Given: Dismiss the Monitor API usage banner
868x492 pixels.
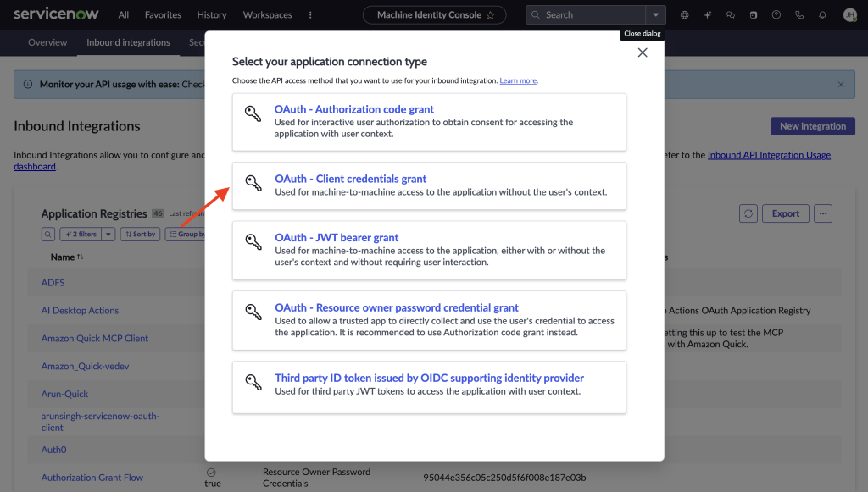Looking at the screenshot, I should click(841, 85).
